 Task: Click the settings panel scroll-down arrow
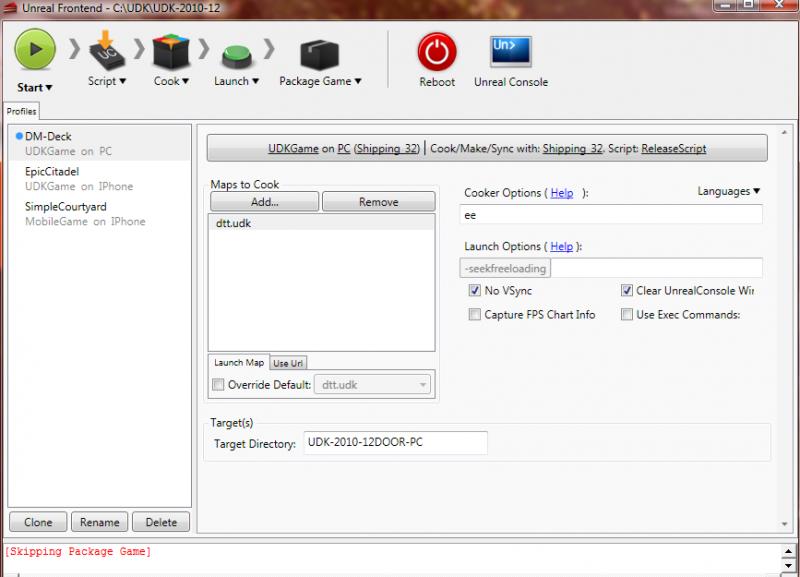coord(784,524)
